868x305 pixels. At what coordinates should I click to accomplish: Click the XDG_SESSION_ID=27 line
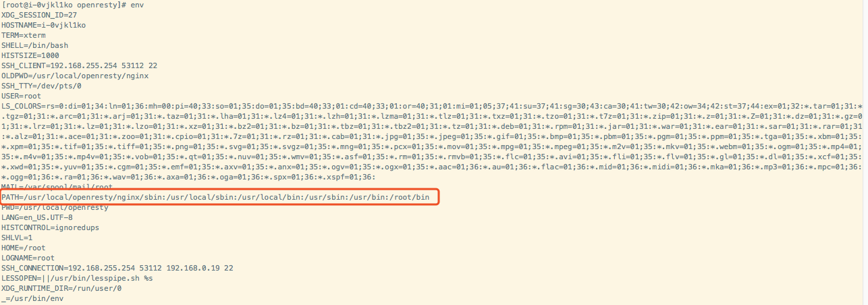pos(39,15)
